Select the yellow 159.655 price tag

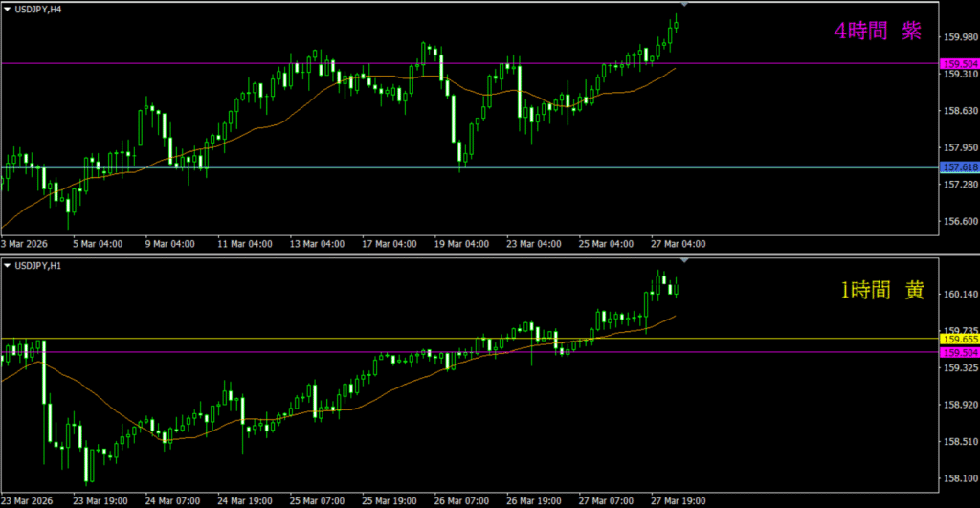coord(959,339)
